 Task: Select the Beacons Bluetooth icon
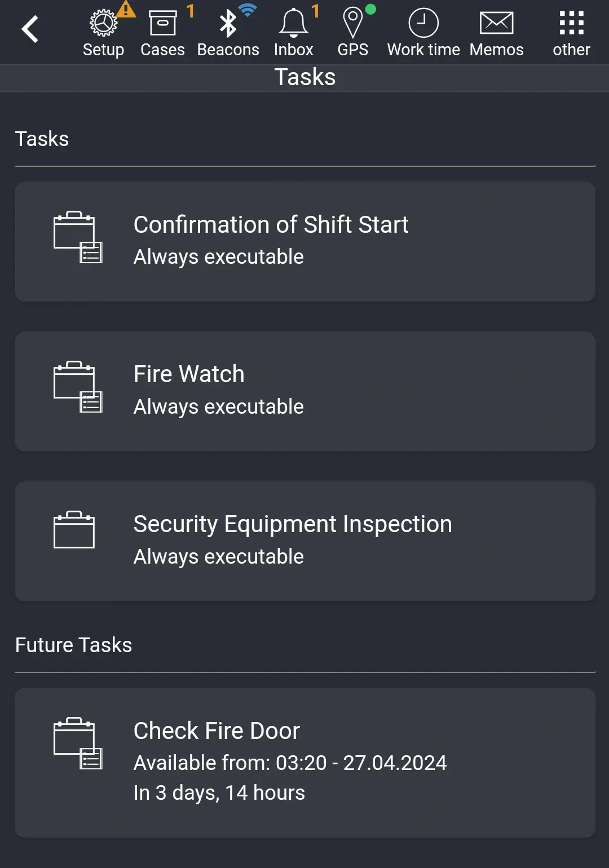click(x=228, y=24)
